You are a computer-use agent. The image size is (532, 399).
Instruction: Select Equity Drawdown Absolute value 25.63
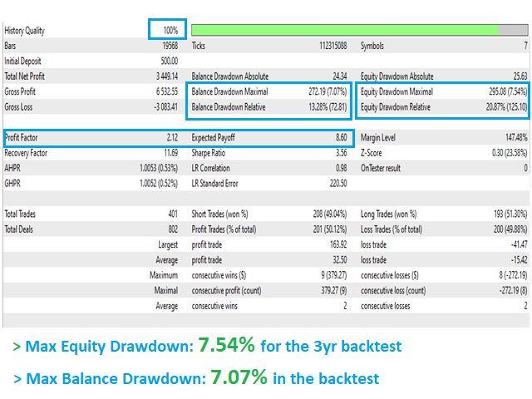pos(520,76)
